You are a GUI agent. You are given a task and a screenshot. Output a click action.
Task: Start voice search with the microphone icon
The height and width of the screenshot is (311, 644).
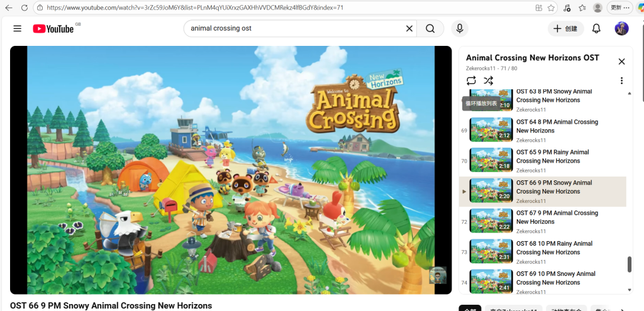460,28
